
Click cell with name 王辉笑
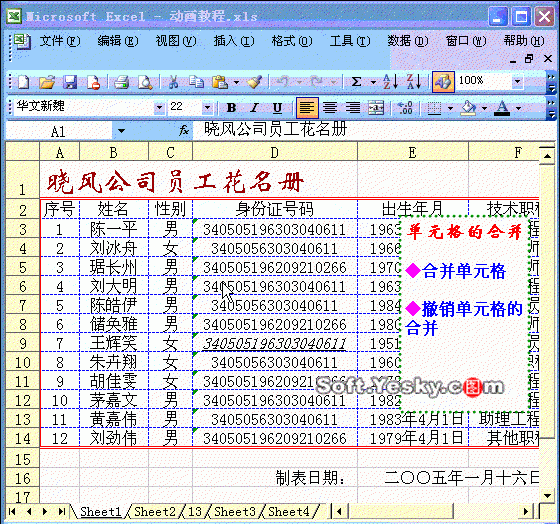[114, 343]
